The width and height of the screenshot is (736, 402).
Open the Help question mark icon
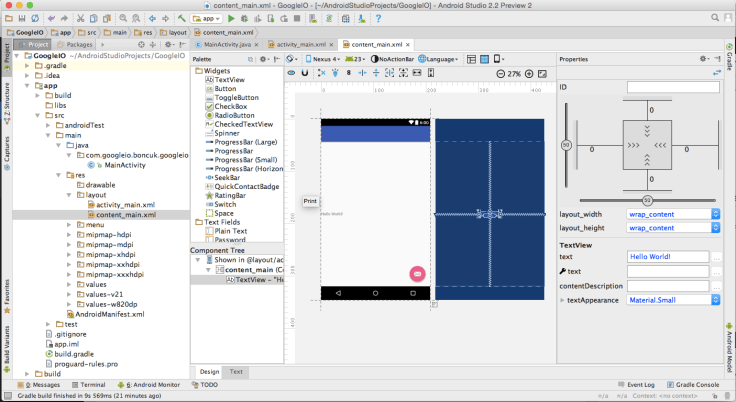pos(378,18)
